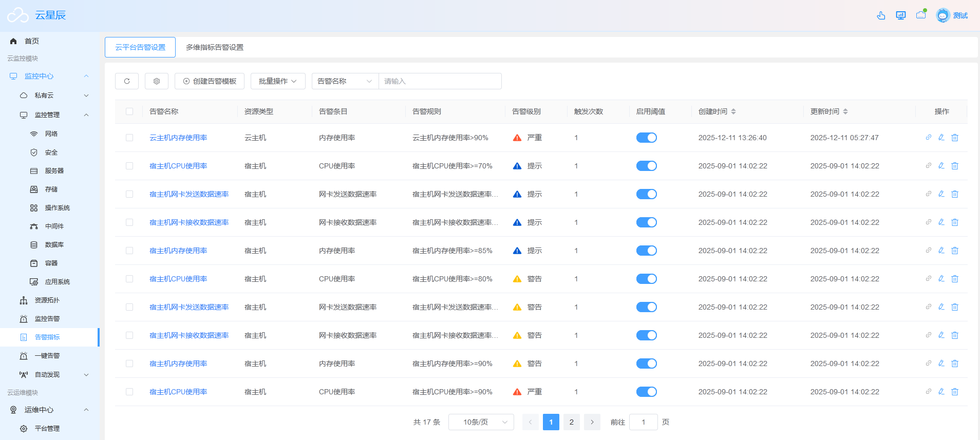
Task: Open the 宿主机网卡发送数据速率 提示 alarm link
Action: [189, 194]
